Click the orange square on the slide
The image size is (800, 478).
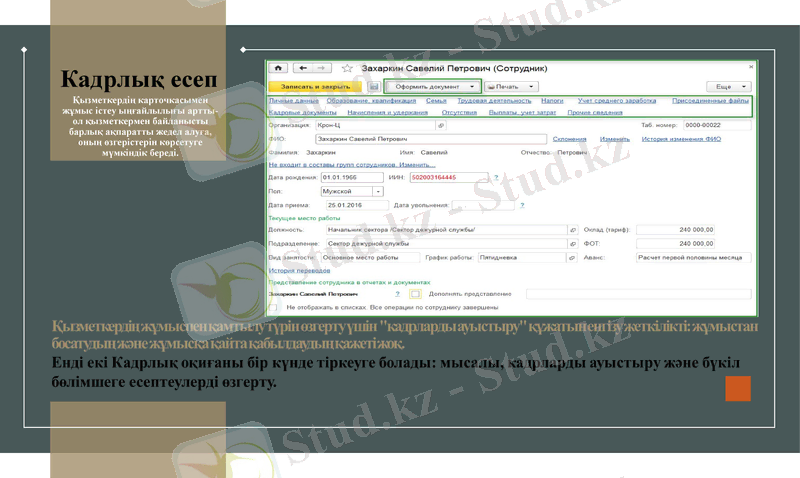click(x=738, y=388)
